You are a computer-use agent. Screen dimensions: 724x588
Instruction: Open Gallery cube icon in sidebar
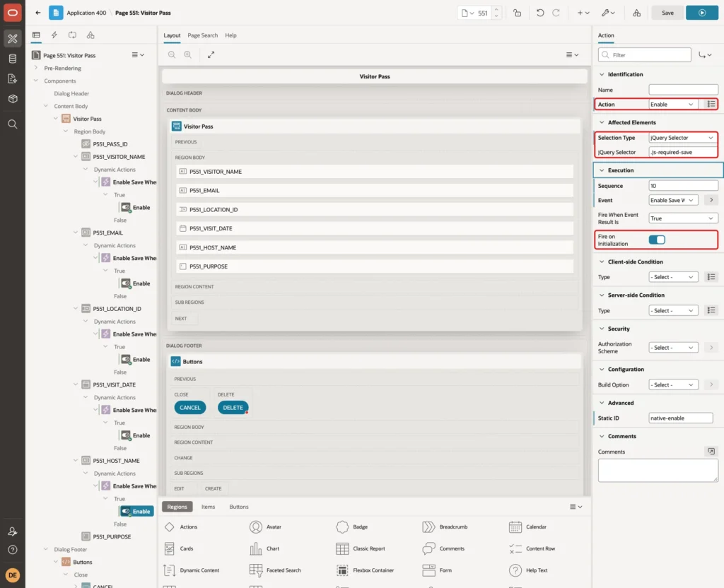coord(13,99)
